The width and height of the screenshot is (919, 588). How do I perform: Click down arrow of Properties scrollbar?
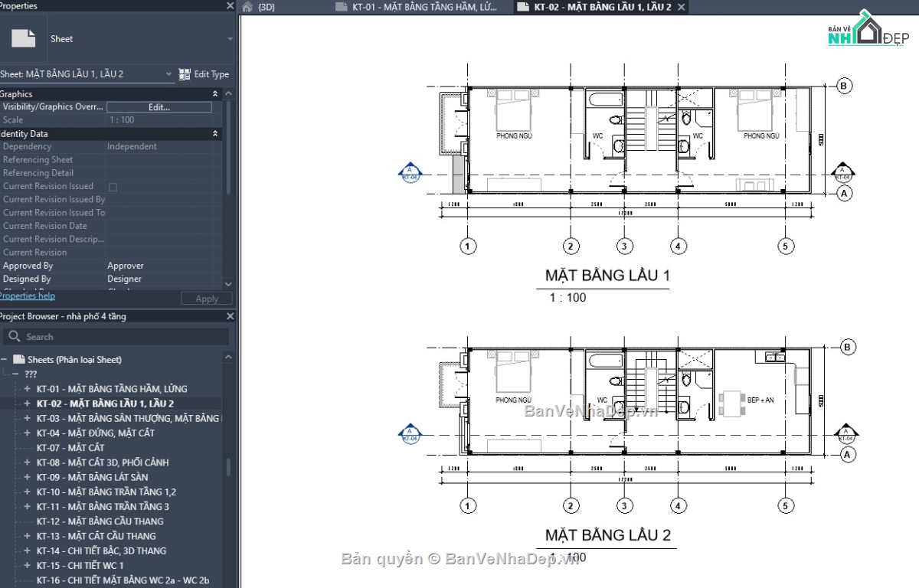(x=227, y=283)
